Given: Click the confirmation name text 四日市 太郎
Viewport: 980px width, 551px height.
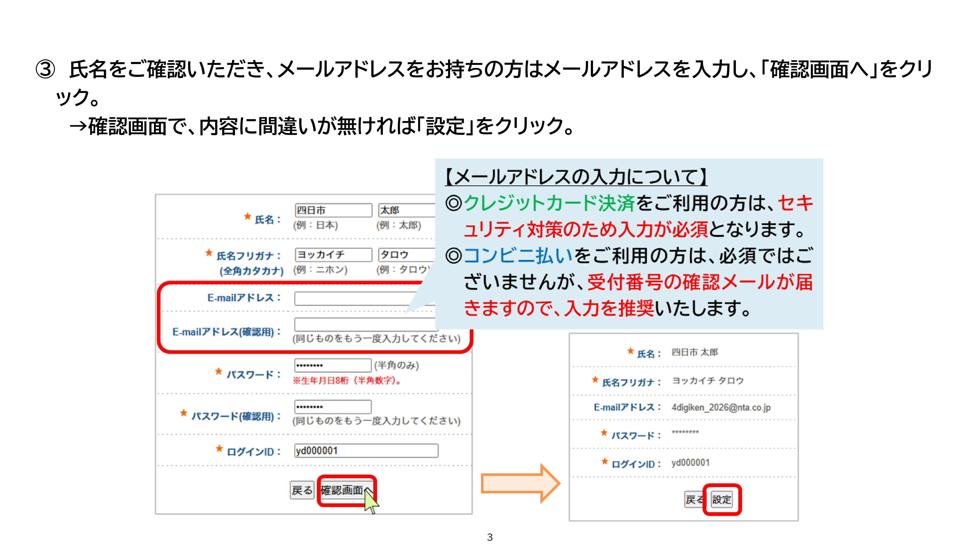Looking at the screenshot, I should pyautogui.click(x=695, y=352).
